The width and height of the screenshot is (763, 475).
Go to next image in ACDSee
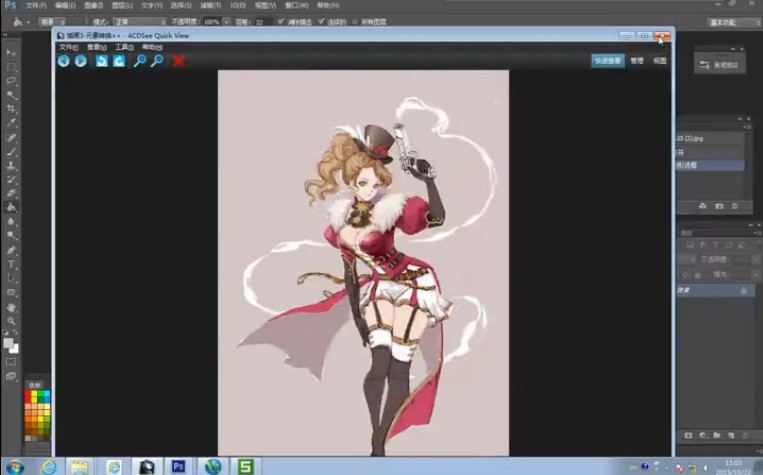tap(81, 61)
